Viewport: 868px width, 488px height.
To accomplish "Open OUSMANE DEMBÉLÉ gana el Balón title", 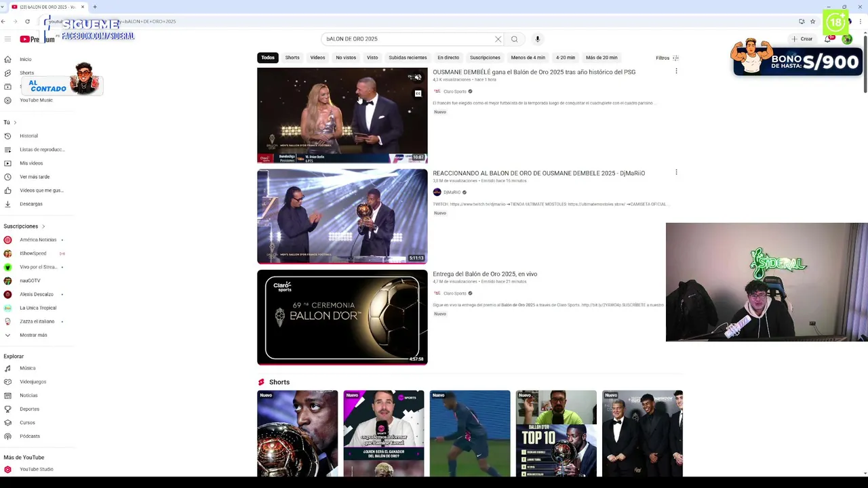I will 534,72.
